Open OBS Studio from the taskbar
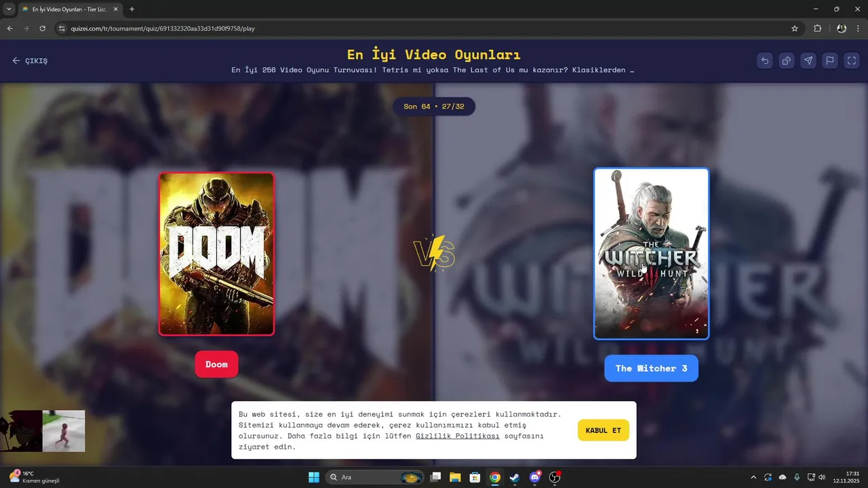The height and width of the screenshot is (488, 868). (555, 477)
